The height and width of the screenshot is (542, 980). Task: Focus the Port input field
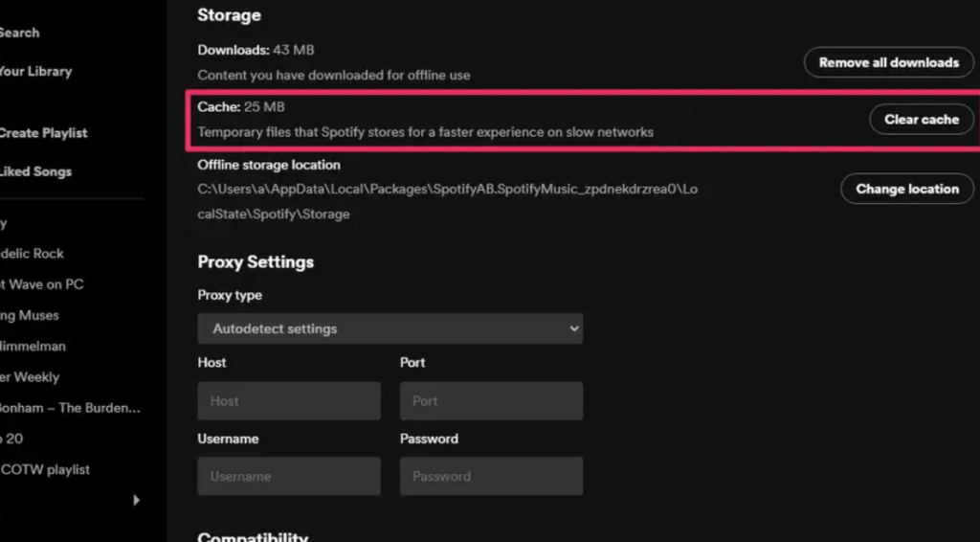pyautogui.click(x=491, y=400)
